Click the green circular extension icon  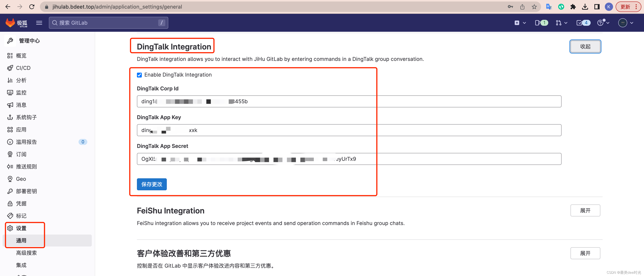click(x=561, y=7)
